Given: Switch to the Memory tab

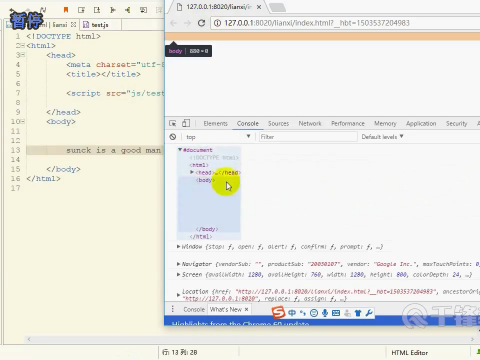Looking at the screenshot, I should click(385, 123).
